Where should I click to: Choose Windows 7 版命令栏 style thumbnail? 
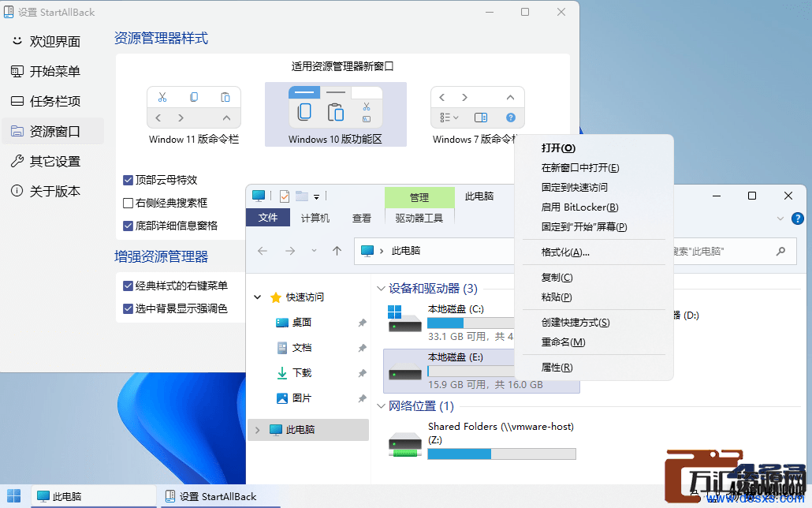pos(476,115)
